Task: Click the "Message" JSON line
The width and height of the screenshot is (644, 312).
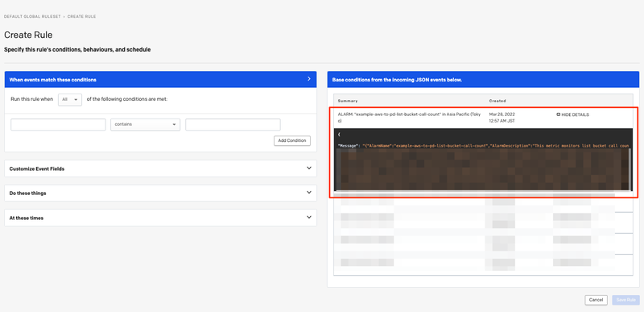Action: pyautogui.click(x=483, y=146)
